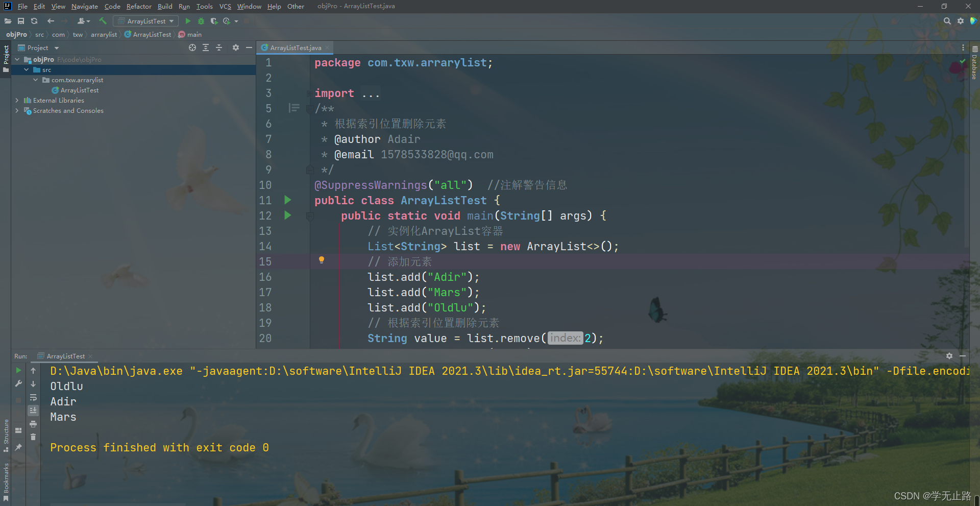
Task: Click the Restore Layout icon in Run panel
Action: point(18,430)
